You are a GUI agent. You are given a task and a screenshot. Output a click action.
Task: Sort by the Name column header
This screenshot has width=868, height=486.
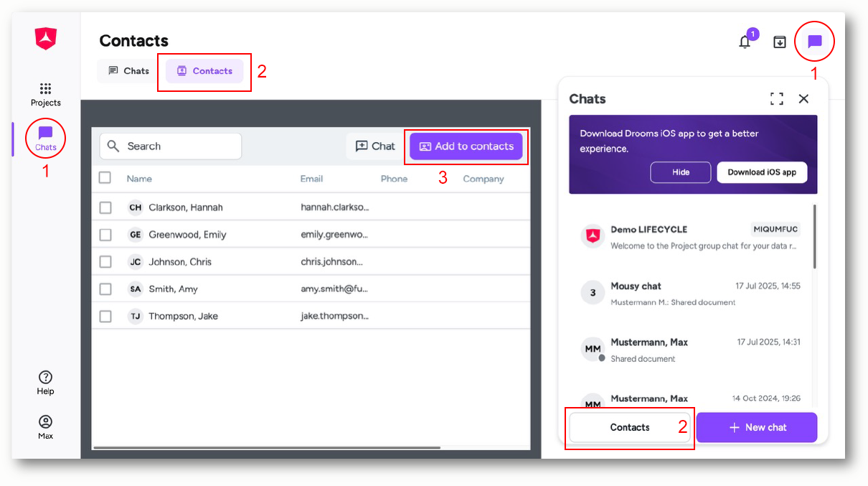tap(139, 179)
